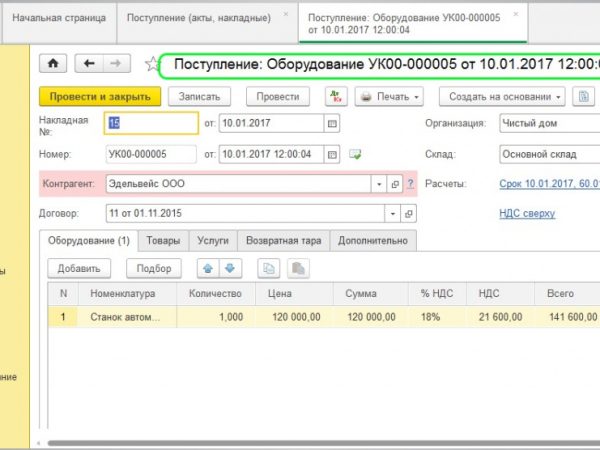Move row up with blue up arrow

coord(208,268)
